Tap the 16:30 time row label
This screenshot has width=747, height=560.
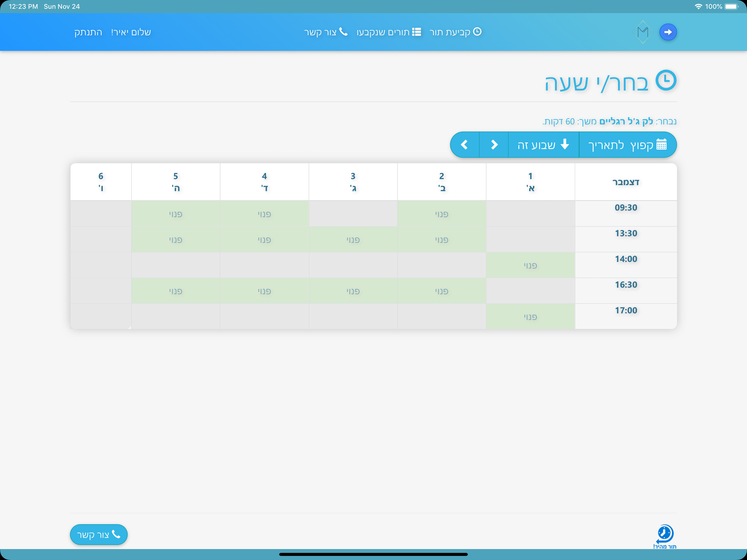pos(626,284)
